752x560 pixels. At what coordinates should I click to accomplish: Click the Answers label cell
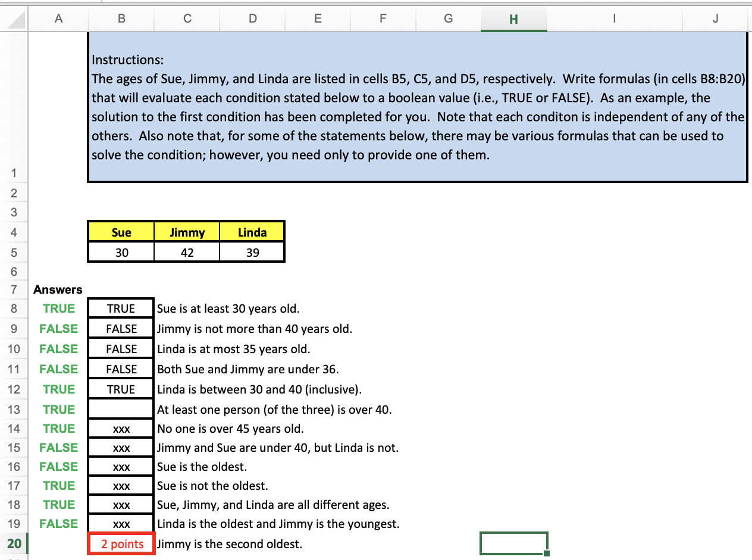[58, 290]
